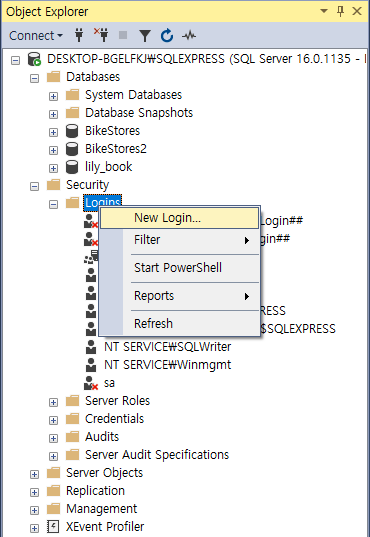Toggle the Auto Hide pin icon
Image resolution: width=370 pixels, height=537 pixels.
click(340, 11)
